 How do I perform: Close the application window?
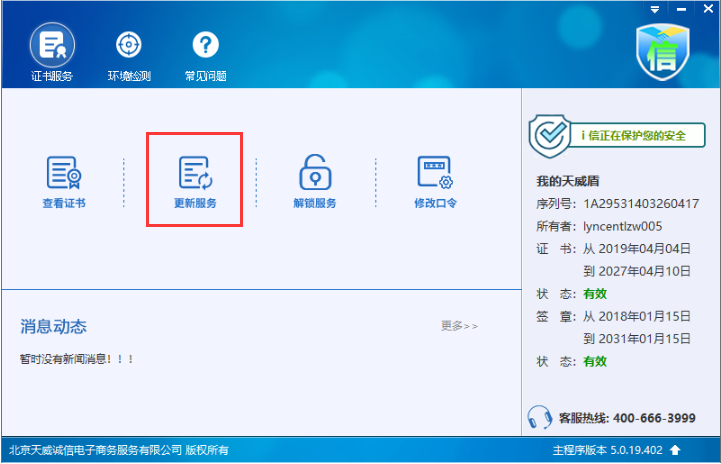[706, 8]
